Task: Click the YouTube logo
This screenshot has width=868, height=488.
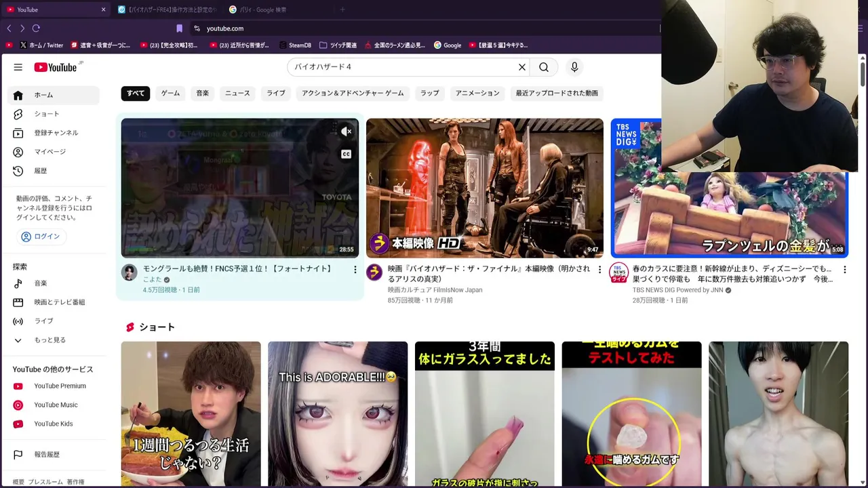Action: tap(56, 67)
